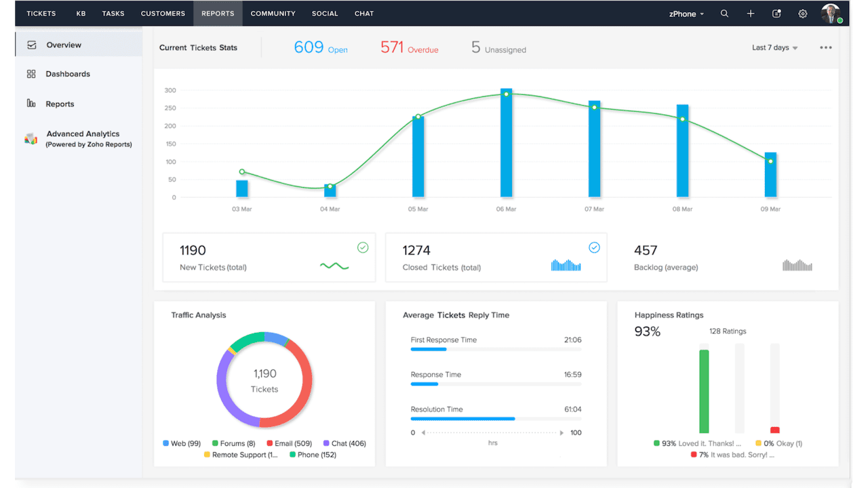
Task: Toggle Email series in traffic legend
Action: coord(289,443)
